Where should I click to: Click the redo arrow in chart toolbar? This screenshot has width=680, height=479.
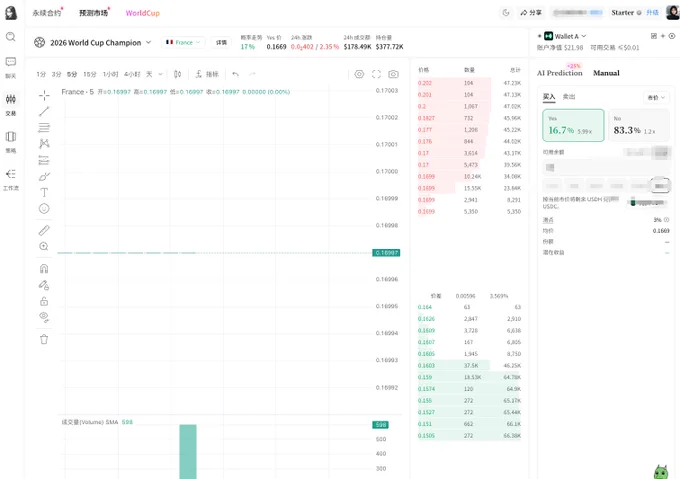pyautogui.click(x=252, y=74)
